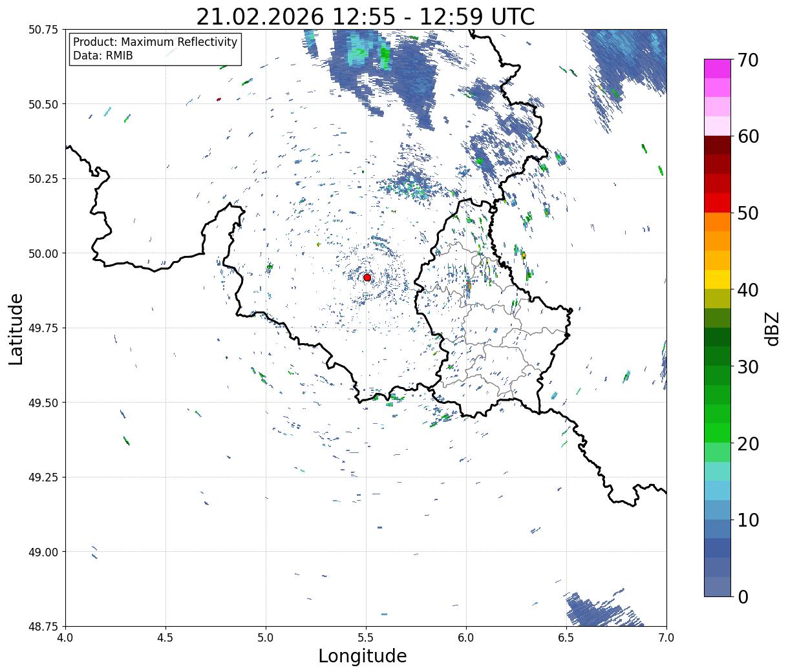
Task: Click the longitude tick label 5.5
Action: [x=366, y=637]
